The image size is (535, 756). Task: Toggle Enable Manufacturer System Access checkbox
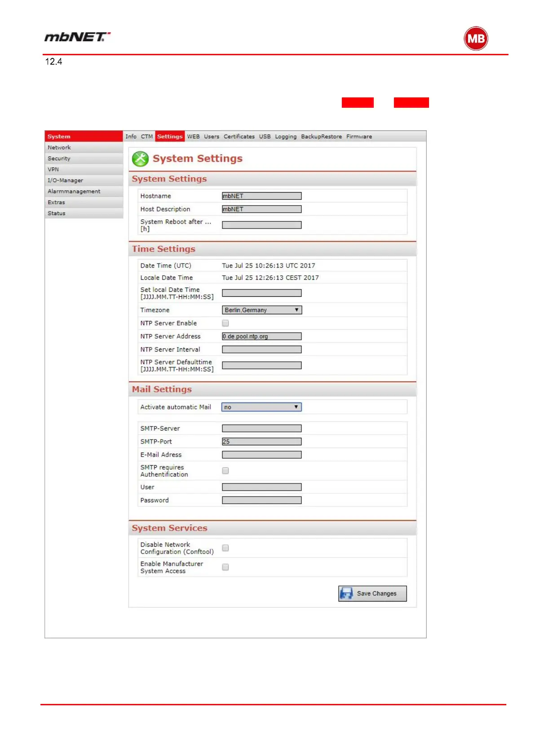click(x=225, y=567)
